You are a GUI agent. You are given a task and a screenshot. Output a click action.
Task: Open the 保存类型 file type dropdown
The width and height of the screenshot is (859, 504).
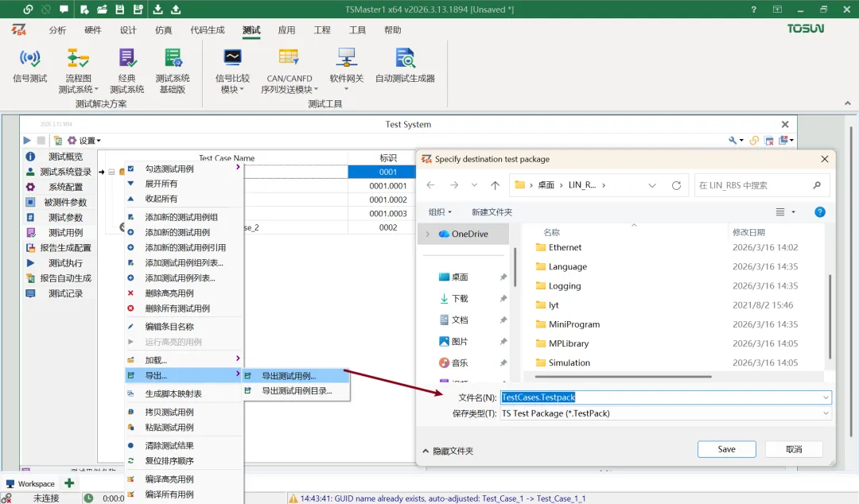(x=665, y=413)
